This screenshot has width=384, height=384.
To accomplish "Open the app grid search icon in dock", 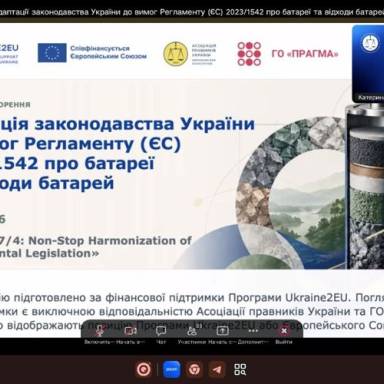I will pos(240,369).
